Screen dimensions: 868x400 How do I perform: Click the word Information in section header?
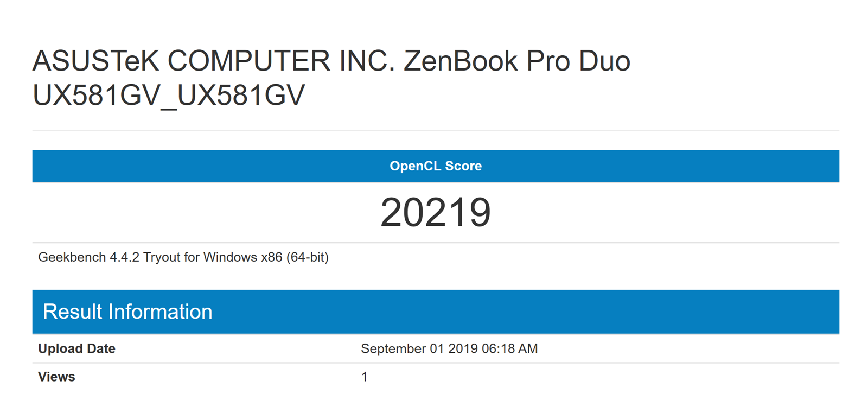(x=160, y=312)
